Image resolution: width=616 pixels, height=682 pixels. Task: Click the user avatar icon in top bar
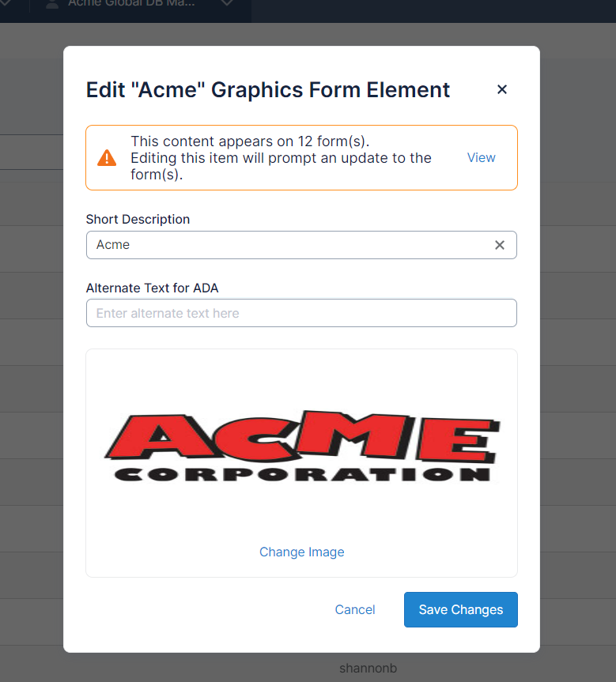coord(52,4)
